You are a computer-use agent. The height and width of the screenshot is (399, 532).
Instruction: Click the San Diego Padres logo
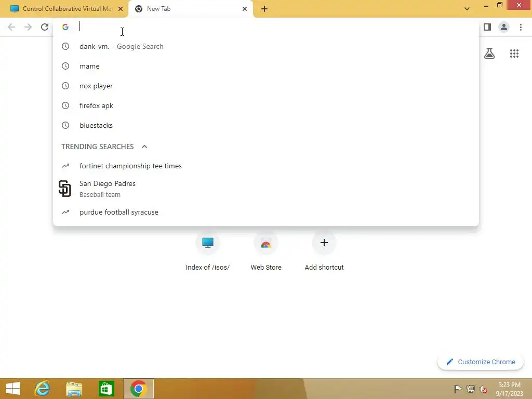point(65,189)
